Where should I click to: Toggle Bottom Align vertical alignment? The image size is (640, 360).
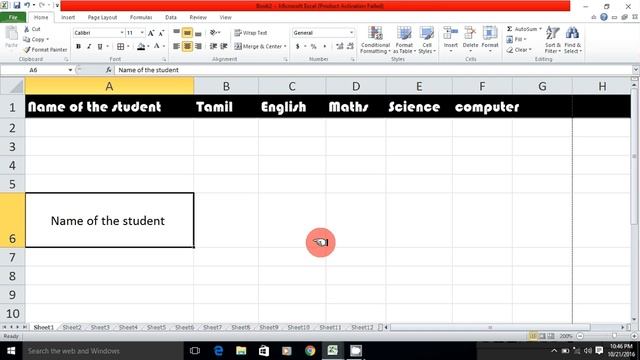pos(198,33)
